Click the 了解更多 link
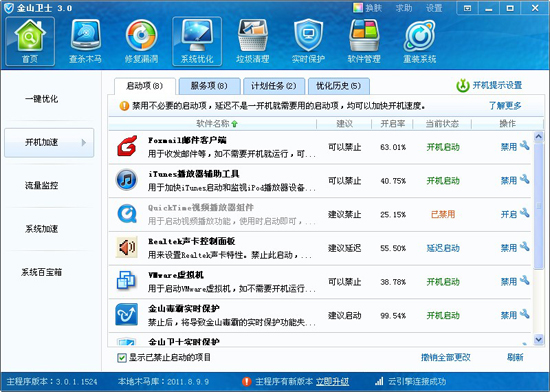 505,106
